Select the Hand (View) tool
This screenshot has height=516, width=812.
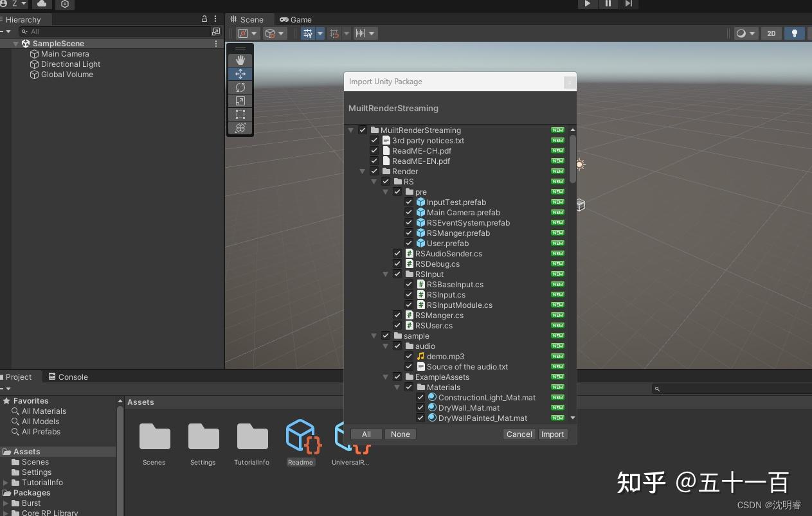(240, 60)
